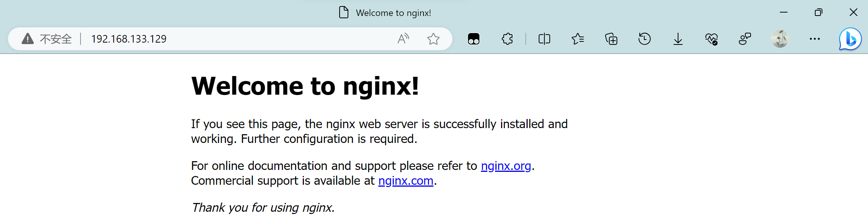Open the Favorites list
Screen dimensions: 868x222
[x=578, y=39]
